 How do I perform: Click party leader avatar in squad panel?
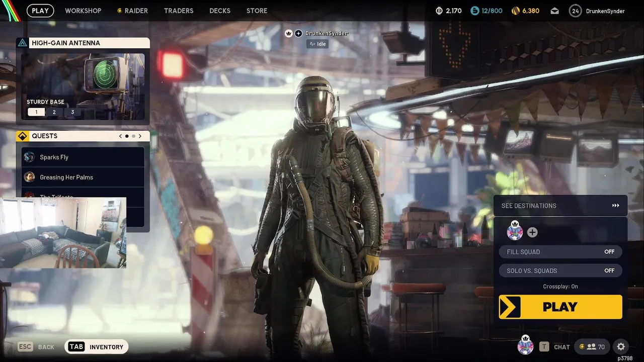(515, 231)
